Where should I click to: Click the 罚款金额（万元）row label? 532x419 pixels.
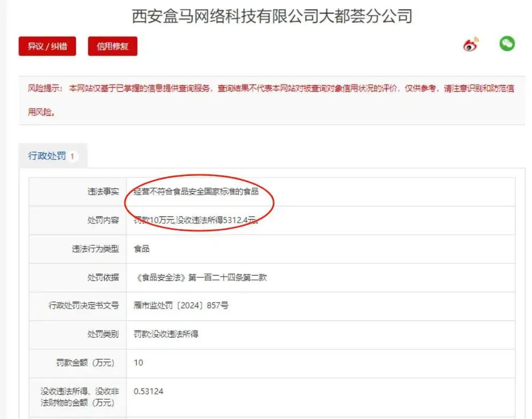coord(85,362)
